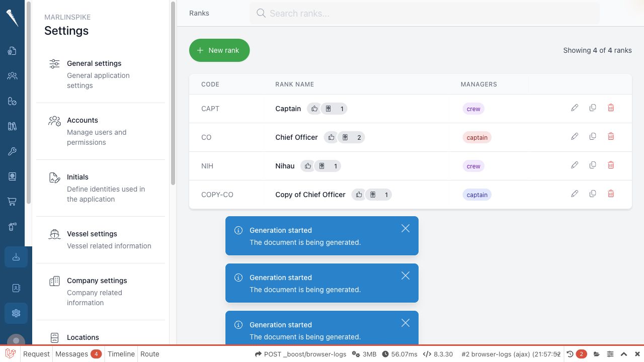
Task: Click the settings panel vertical scrollbar
Action: coord(173,93)
